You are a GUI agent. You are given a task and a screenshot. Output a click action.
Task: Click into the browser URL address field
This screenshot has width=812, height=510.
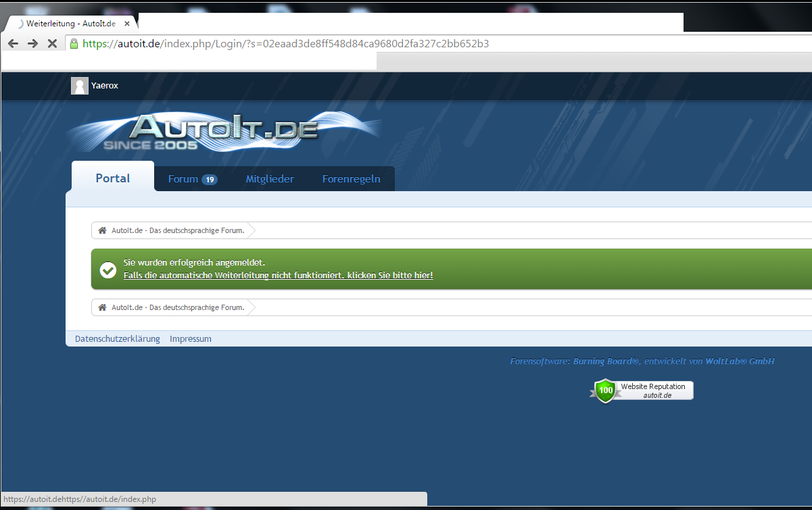[406, 44]
